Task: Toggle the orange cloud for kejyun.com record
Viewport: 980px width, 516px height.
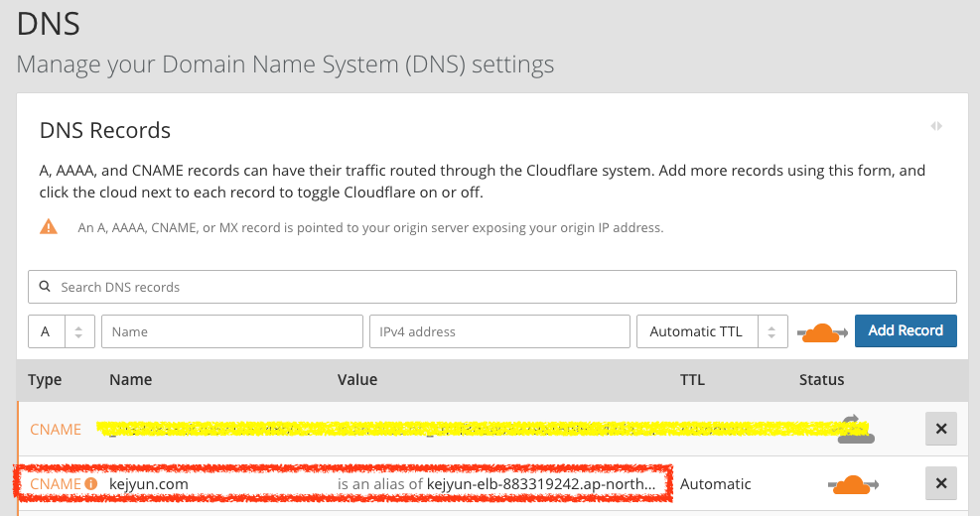Action: [850, 484]
